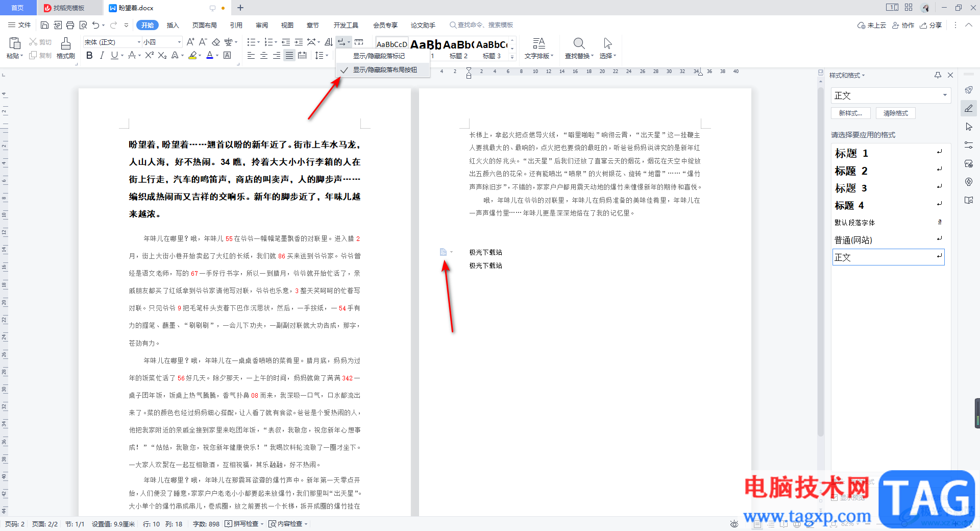Switch to the 页面布局 tab
This screenshot has height=531, width=980.
coord(205,25)
